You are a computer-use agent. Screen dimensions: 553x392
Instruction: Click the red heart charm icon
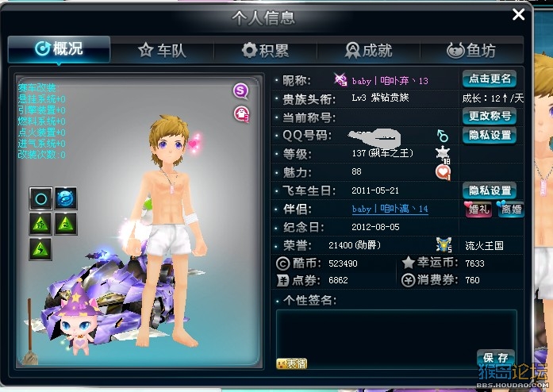click(443, 172)
